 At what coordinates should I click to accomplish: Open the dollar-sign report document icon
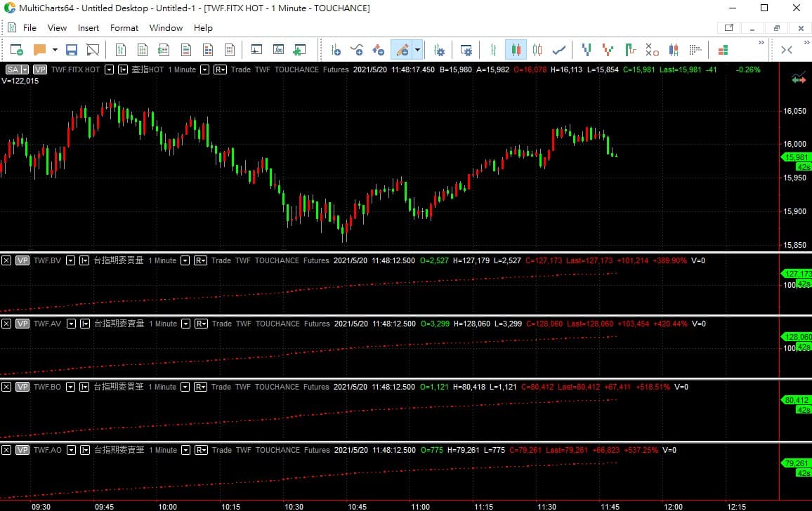[164, 50]
